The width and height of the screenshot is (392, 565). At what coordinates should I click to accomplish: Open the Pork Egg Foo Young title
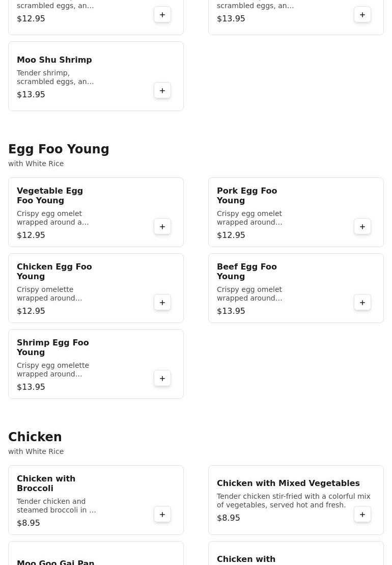point(247,196)
